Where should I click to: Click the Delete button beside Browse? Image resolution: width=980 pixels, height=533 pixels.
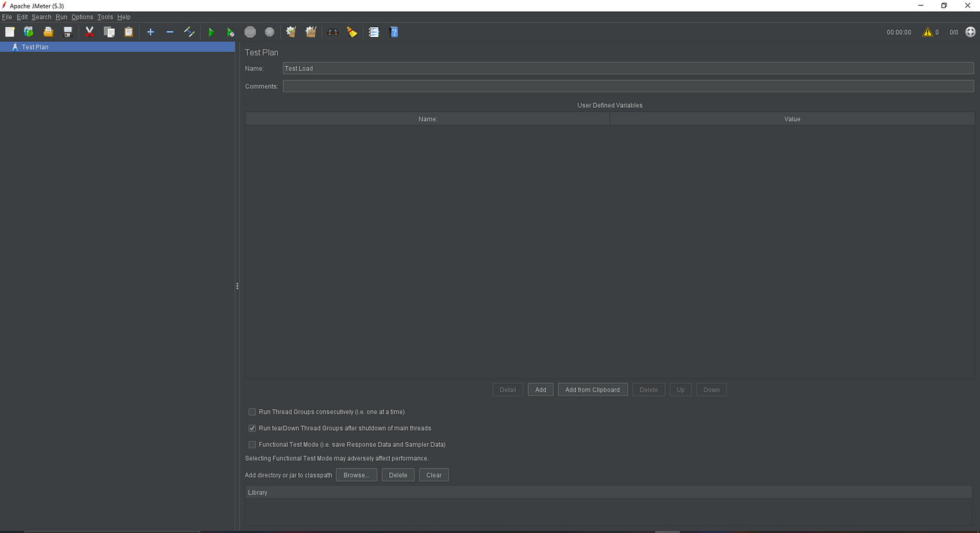tap(398, 475)
